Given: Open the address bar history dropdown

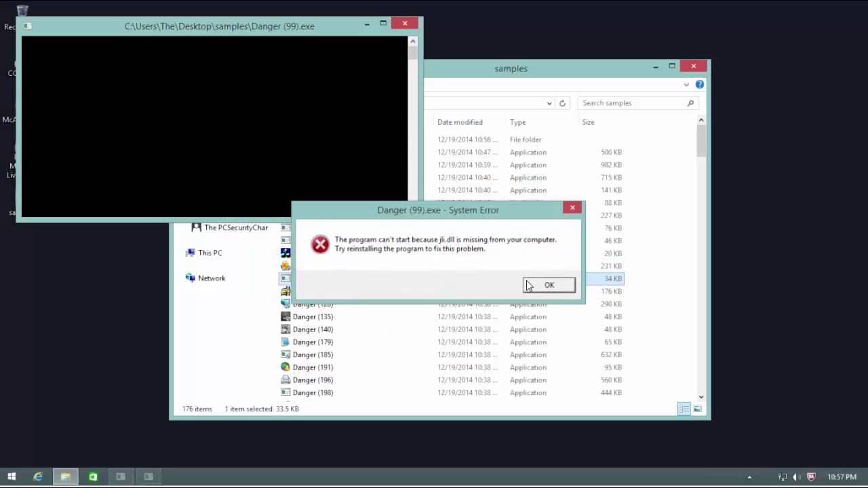Looking at the screenshot, I should click(549, 104).
